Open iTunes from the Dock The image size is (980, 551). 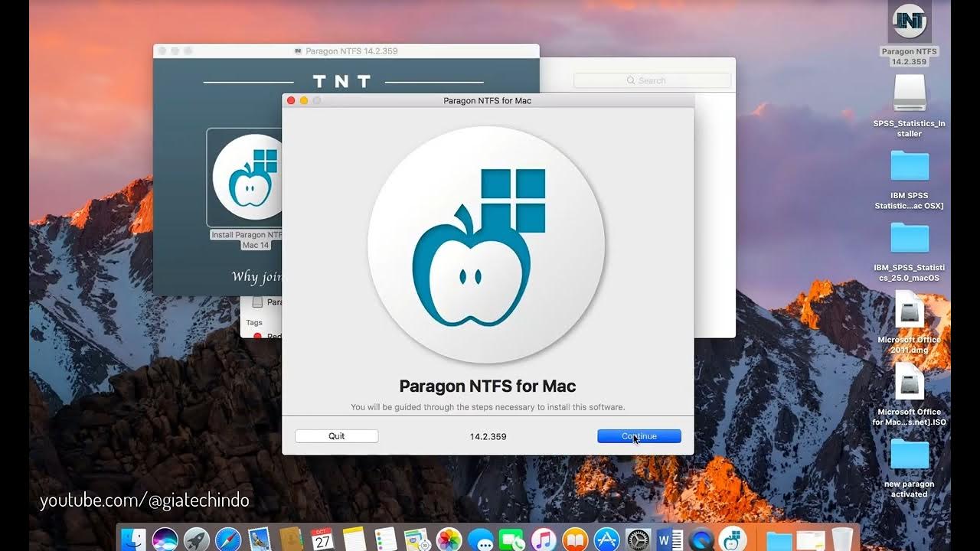coord(543,540)
